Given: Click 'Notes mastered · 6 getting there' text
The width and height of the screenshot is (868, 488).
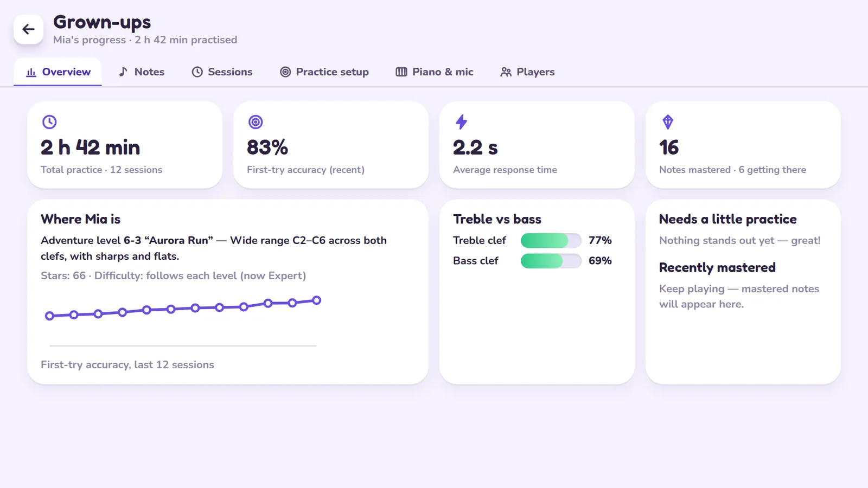Looking at the screenshot, I should tap(732, 170).
